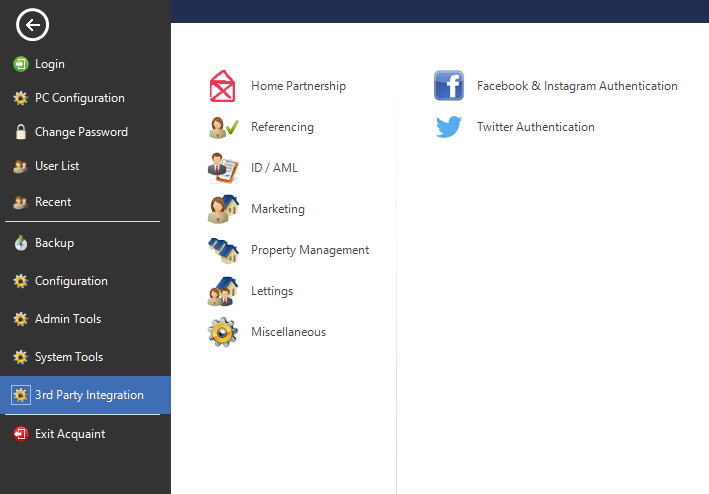Click the Property Management houses icon
Screen dimensions: 709x494
click(223, 250)
